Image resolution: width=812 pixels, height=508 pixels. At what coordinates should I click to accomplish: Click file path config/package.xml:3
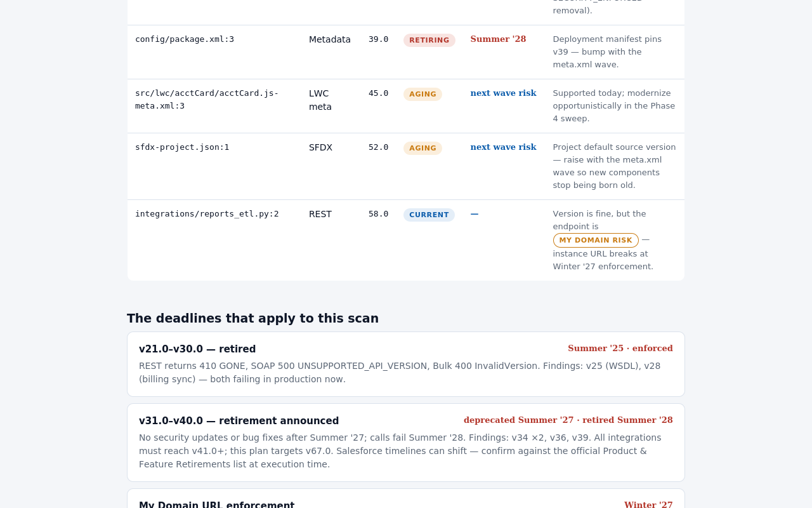(185, 39)
